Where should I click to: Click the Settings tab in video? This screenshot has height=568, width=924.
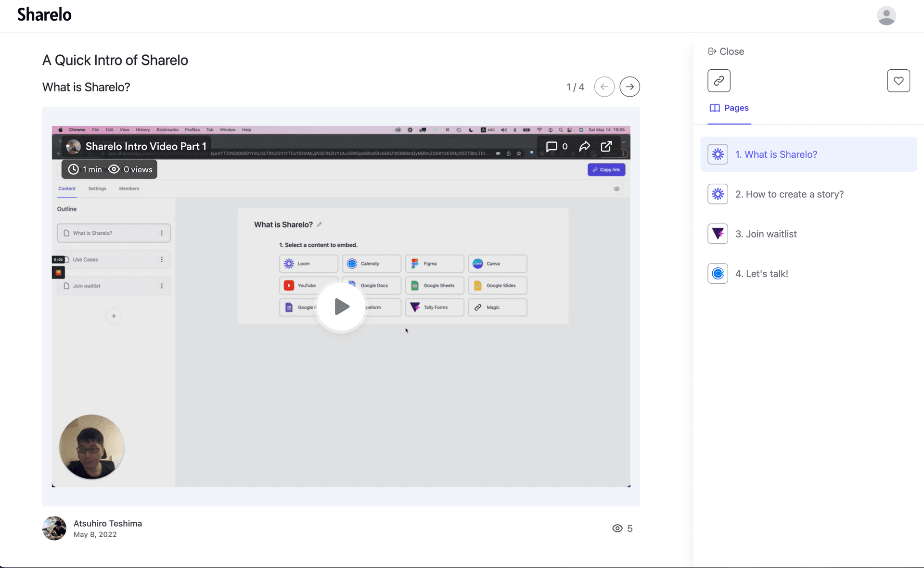coord(97,189)
